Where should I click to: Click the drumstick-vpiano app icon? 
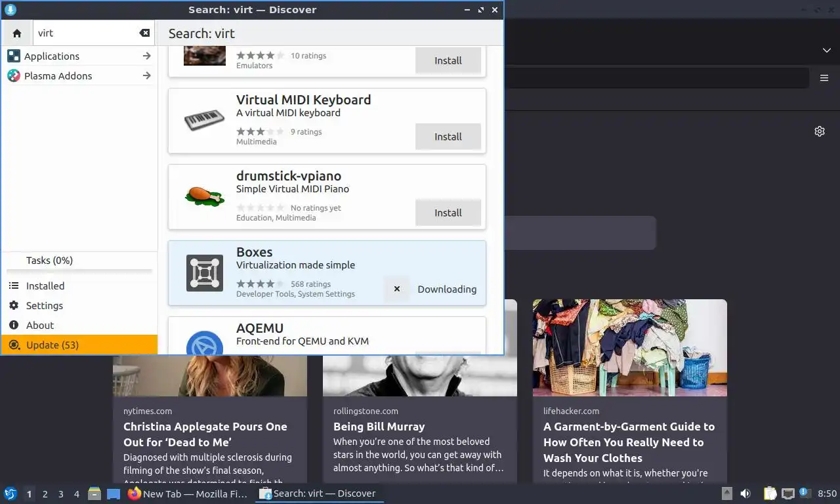[x=205, y=196]
